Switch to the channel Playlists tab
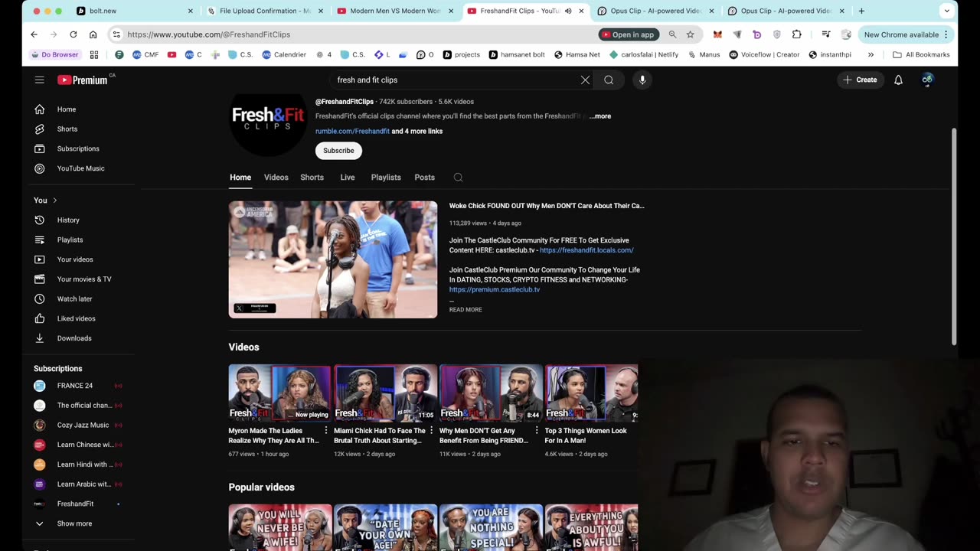Viewport: 980px width, 551px height. point(386,178)
